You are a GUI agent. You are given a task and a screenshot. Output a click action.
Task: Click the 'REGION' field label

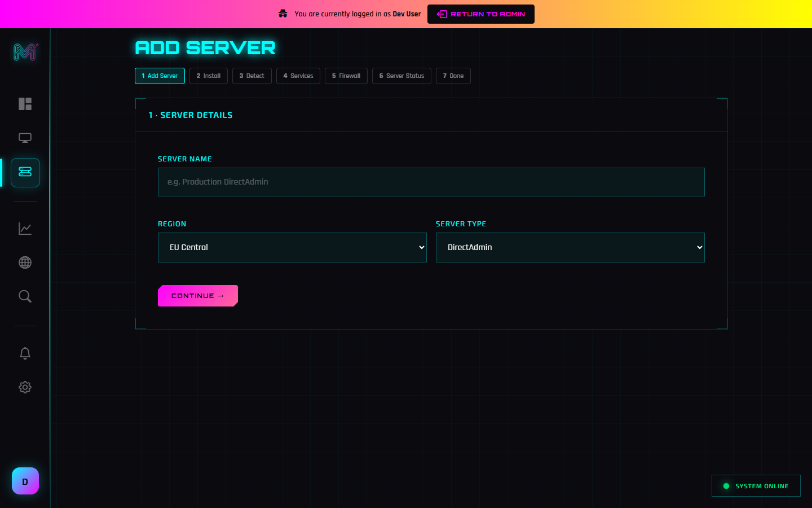point(172,224)
